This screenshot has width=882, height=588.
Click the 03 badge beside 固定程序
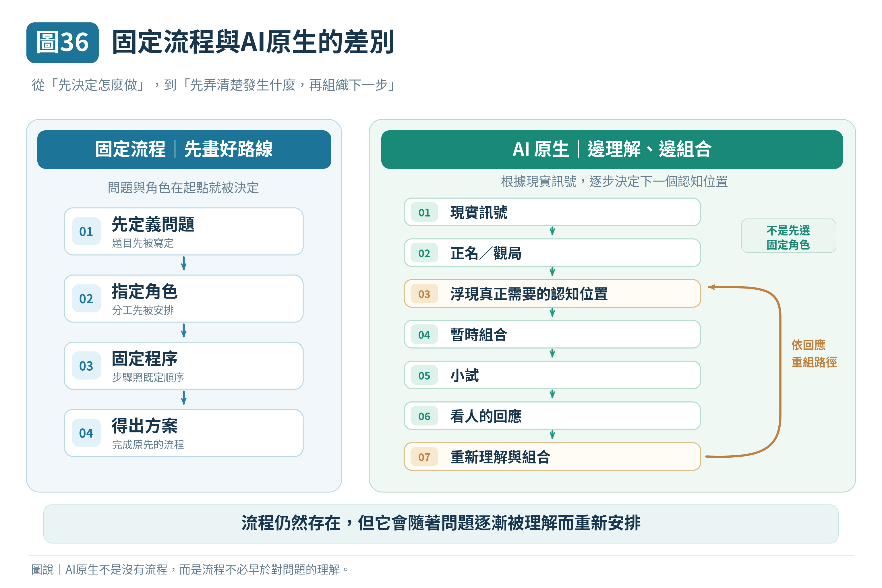86,365
